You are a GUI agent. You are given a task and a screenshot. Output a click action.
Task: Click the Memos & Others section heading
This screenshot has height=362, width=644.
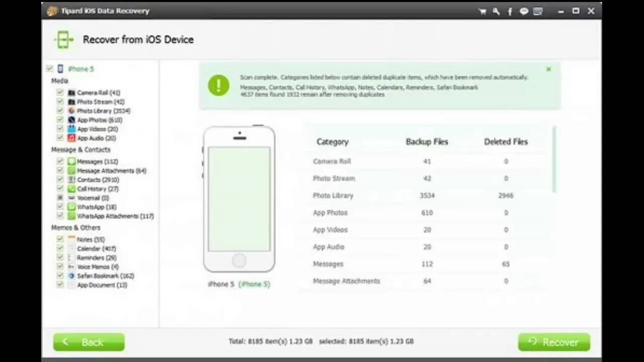click(75, 228)
